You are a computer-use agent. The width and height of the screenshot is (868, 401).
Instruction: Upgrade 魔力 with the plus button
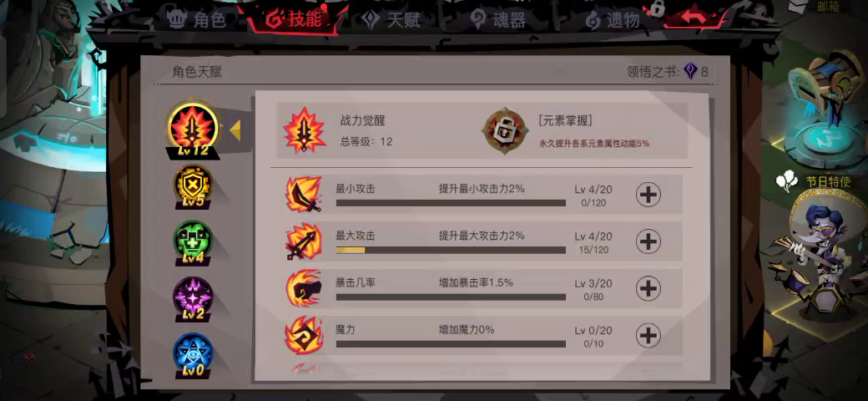648,336
